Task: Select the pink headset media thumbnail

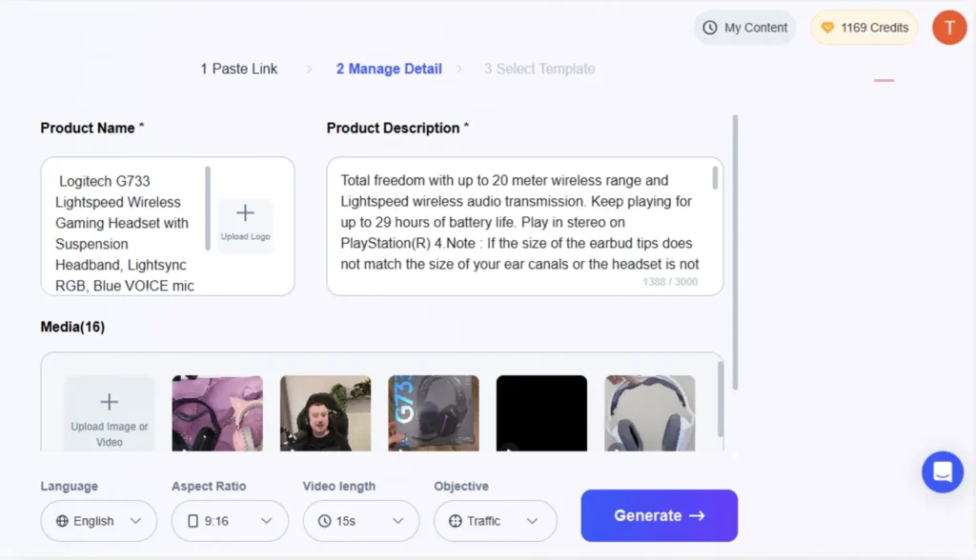Action: tap(217, 412)
